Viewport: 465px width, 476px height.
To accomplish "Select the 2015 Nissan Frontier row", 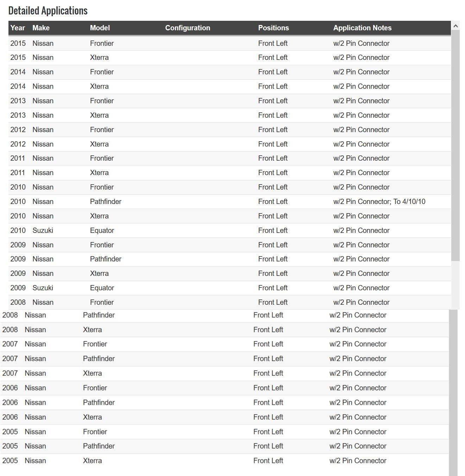I will 230,43.
